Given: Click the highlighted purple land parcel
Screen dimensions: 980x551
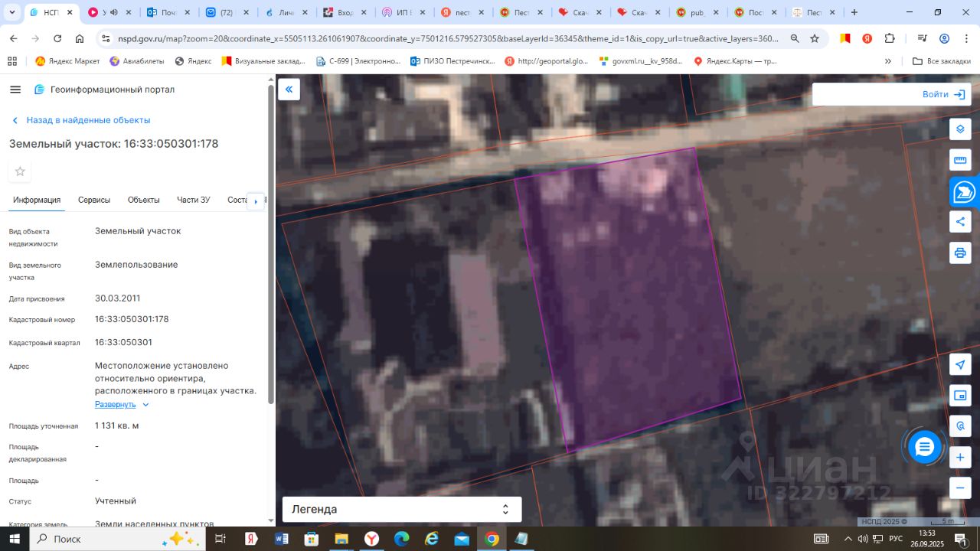Looking at the screenshot, I should (628, 298).
